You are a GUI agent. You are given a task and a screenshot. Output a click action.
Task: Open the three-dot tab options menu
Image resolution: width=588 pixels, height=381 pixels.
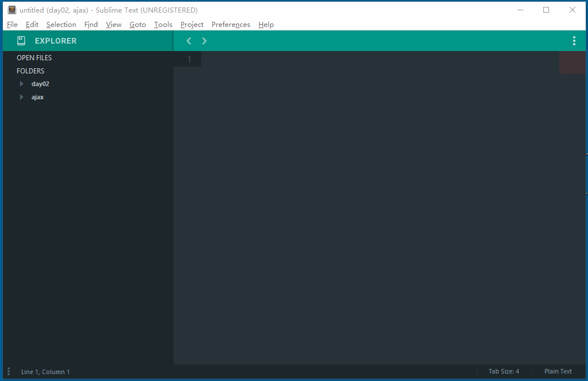(574, 41)
